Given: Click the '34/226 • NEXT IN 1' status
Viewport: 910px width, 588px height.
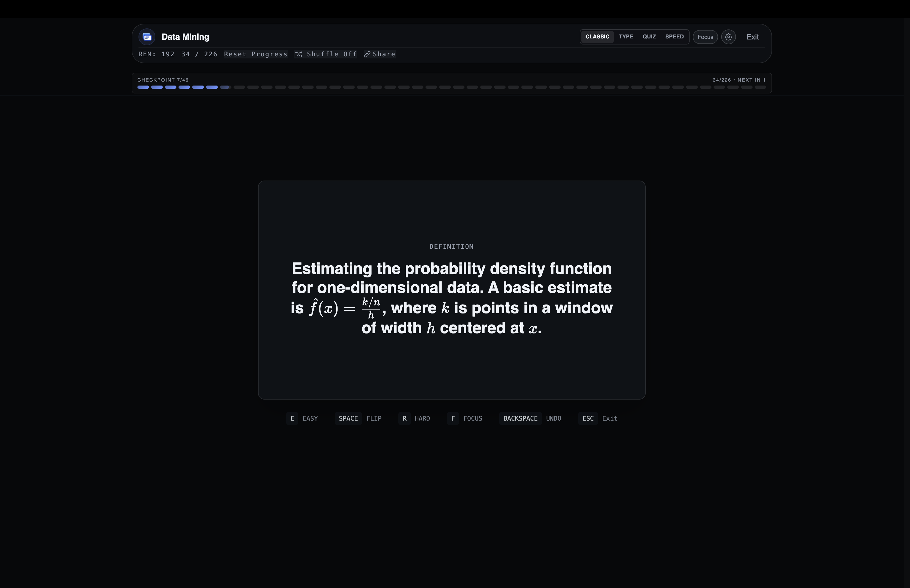Looking at the screenshot, I should tap(739, 80).
